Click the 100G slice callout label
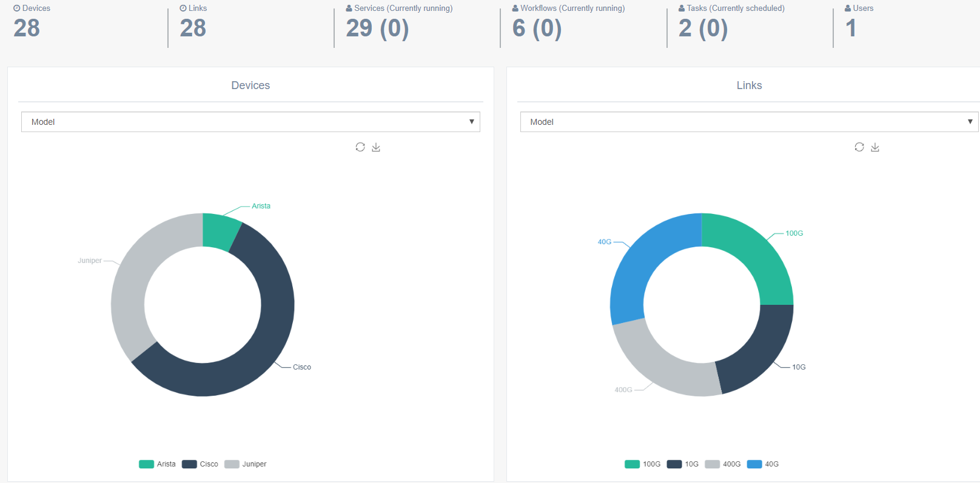This screenshot has width=980, height=483. [794, 233]
